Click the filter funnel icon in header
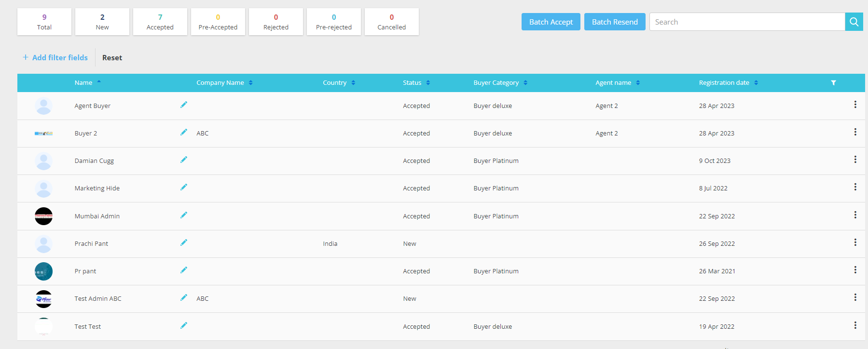Viewport: 868px width, 349px height. [x=833, y=83]
